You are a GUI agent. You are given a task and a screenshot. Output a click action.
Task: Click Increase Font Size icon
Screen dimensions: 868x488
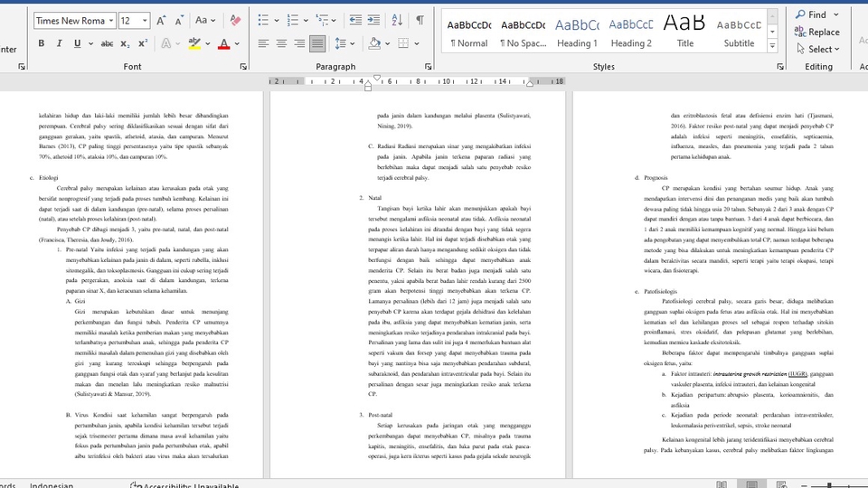(x=161, y=21)
